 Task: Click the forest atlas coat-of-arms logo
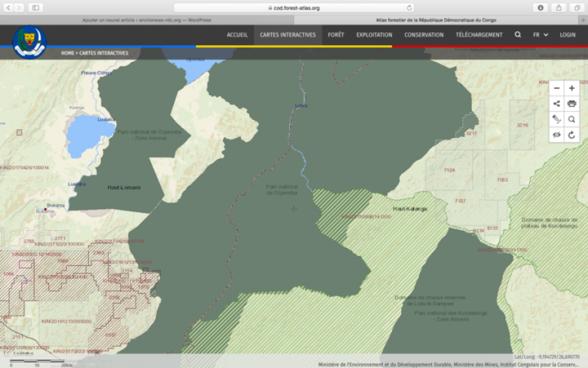coord(29,42)
